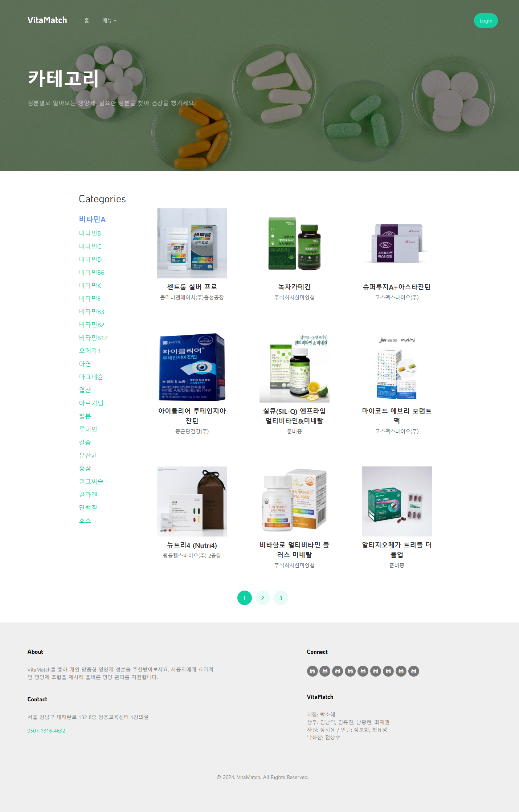Click the last social icon under Connect
Screen dimensions: 519x812
tap(413, 671)
